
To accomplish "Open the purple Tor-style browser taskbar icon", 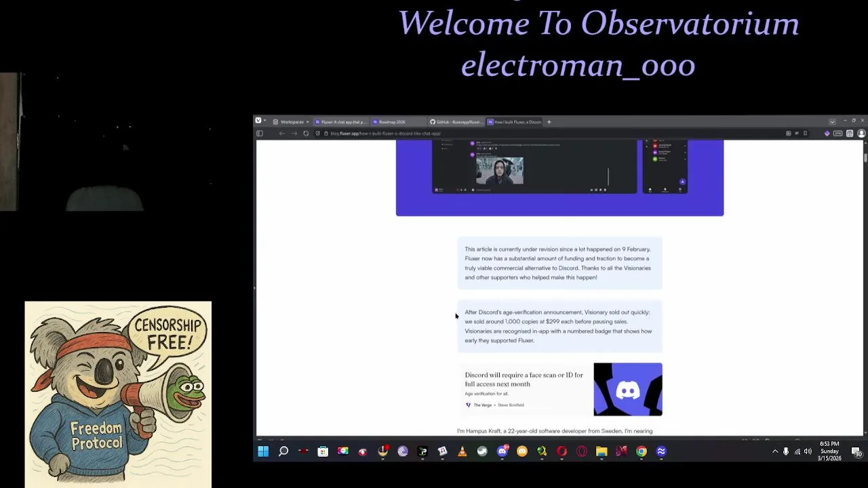I will click(403, 451).
